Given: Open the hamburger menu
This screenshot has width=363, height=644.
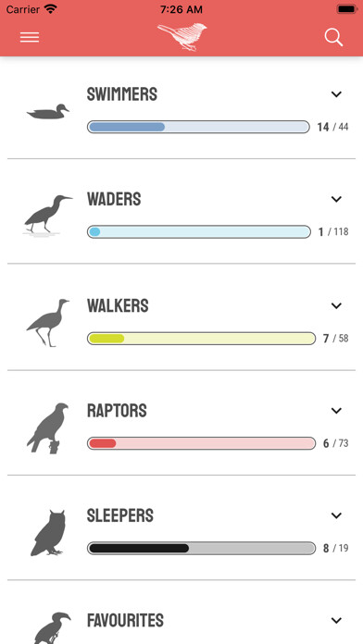Looking at the screenshot, I should coord(30,37).
